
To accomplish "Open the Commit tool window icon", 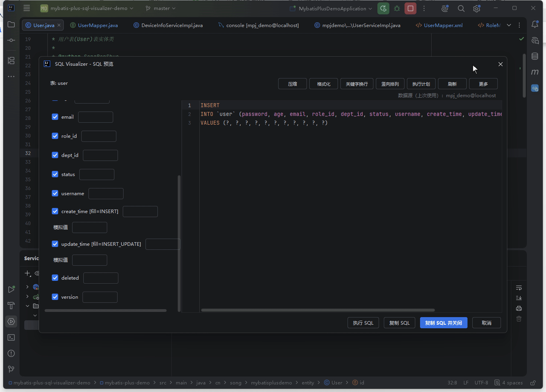I will (11, 40).
